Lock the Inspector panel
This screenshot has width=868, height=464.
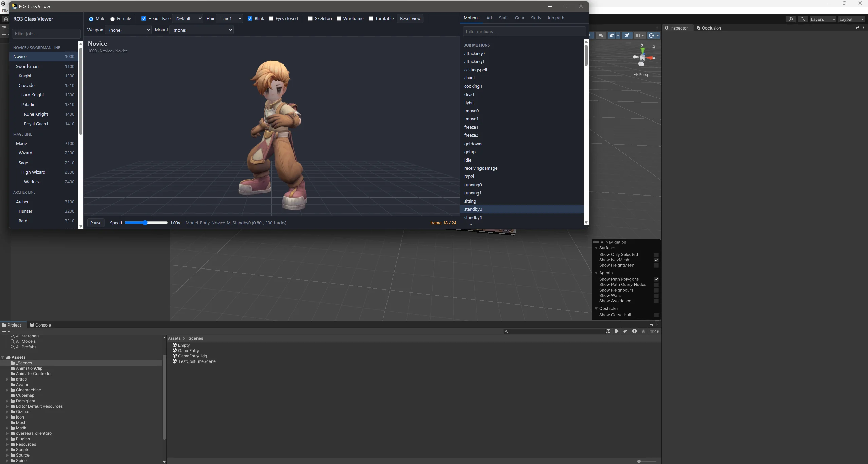point(857,28)
